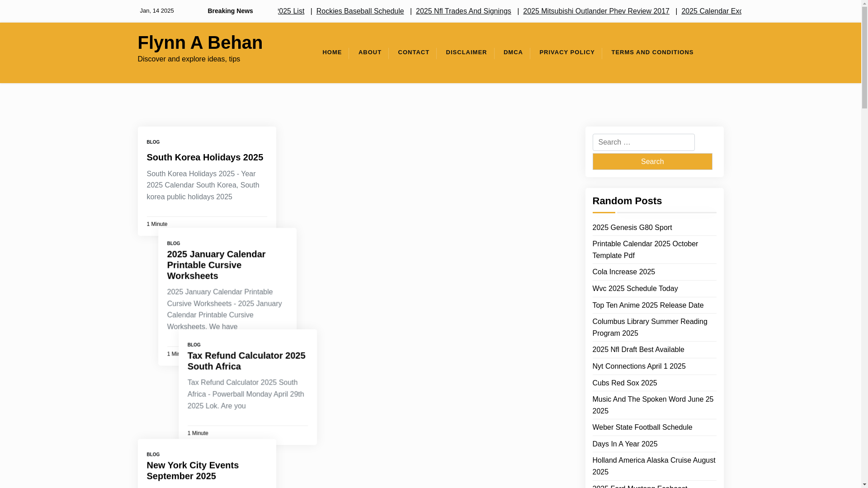The image size is (868, 488).
Task: Open 2025 Genesis G80 Sport link
Action: tap(632, 228)
